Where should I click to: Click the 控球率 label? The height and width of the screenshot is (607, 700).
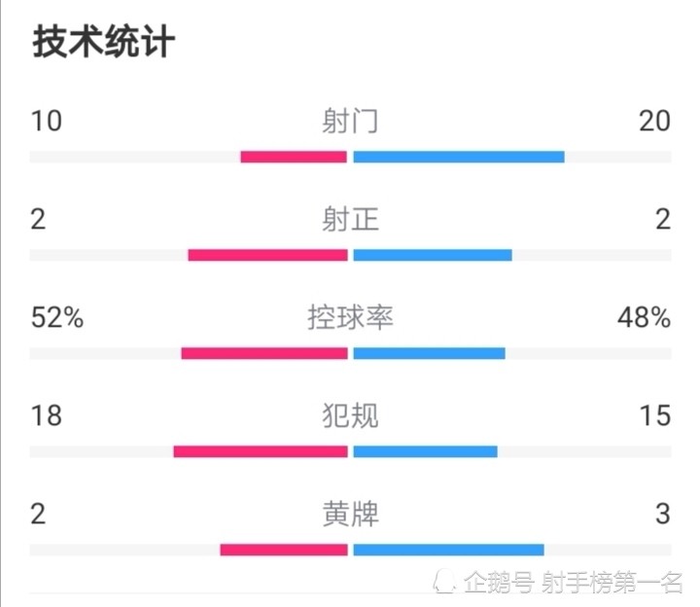point(350,317)
